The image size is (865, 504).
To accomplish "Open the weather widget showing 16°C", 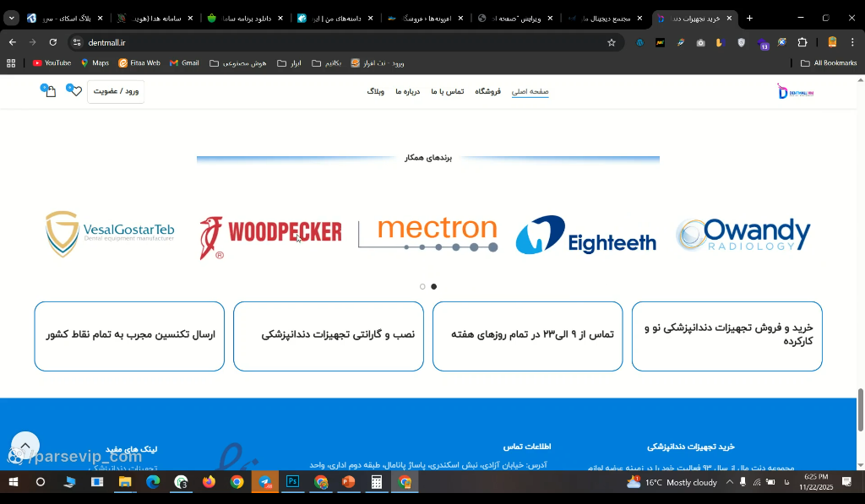I will pyautogui.click(x=672, y=483).
